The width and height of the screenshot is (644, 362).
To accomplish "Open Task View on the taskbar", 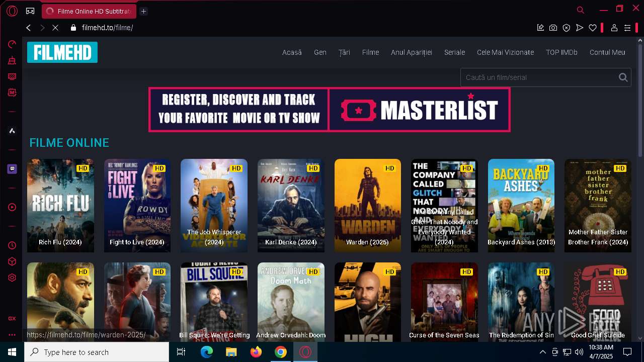I will pos(181,352).
